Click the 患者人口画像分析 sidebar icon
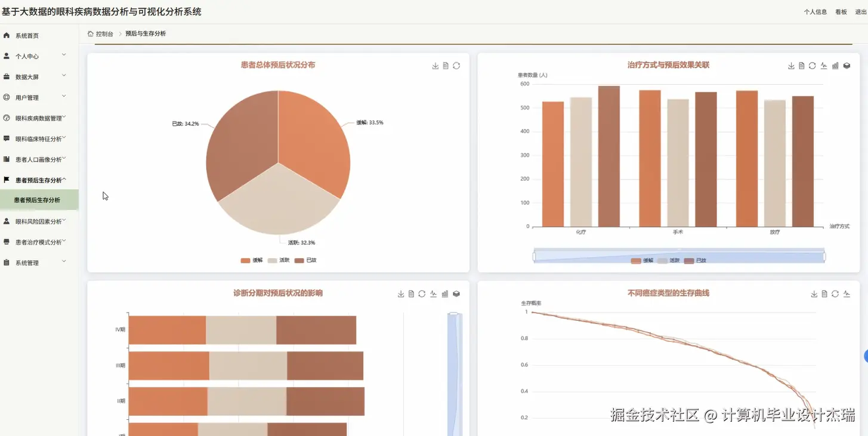 click(x=7, y=159)
